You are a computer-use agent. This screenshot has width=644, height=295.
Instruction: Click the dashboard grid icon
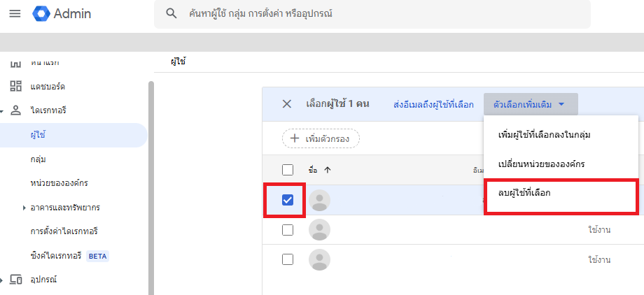pos(15,86)
